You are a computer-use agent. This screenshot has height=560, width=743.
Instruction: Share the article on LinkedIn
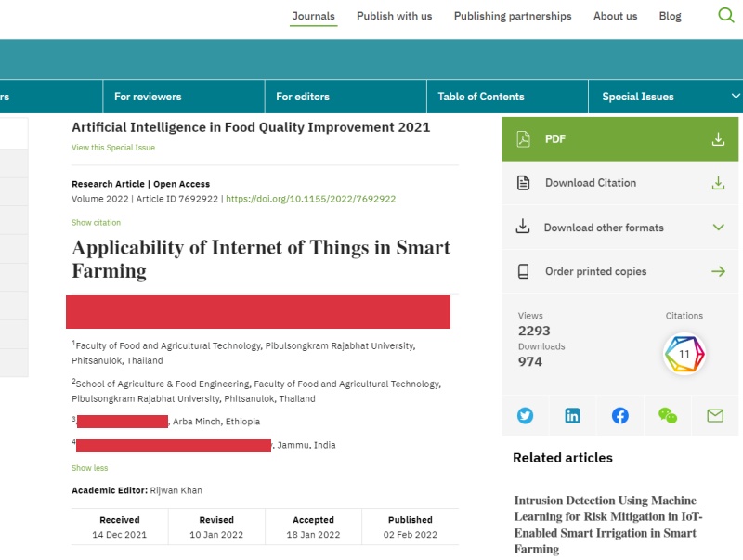(573, 416)
